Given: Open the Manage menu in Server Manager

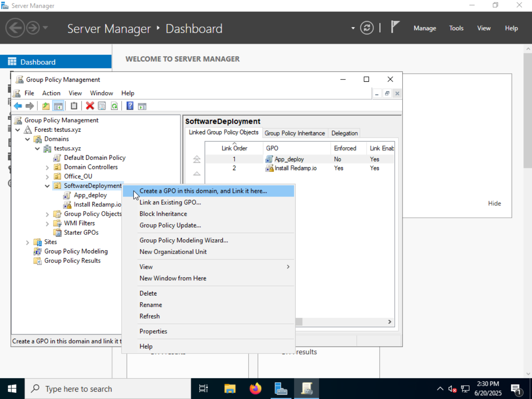Looking at the screenshot, I should 425,28.
